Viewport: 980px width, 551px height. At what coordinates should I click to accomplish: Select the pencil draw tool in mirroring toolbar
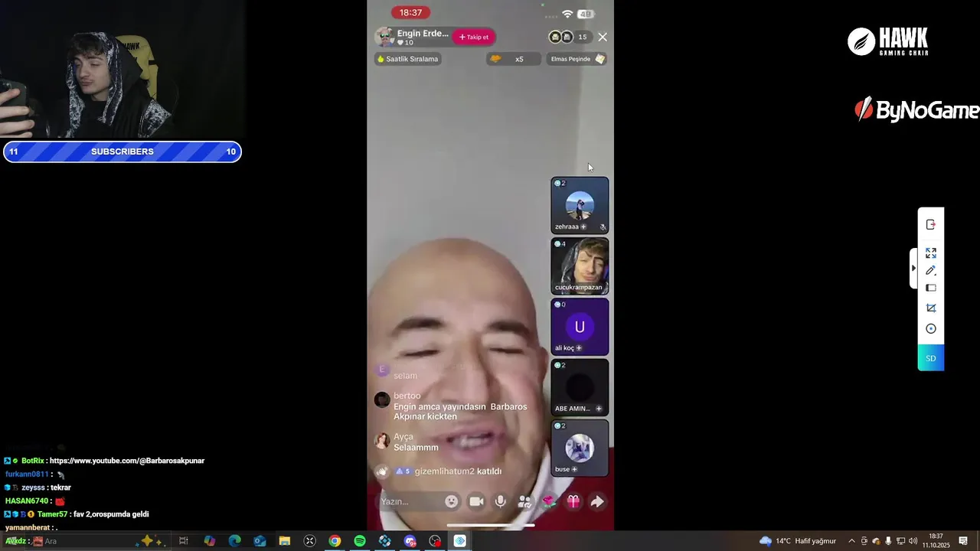pos(931,270)
